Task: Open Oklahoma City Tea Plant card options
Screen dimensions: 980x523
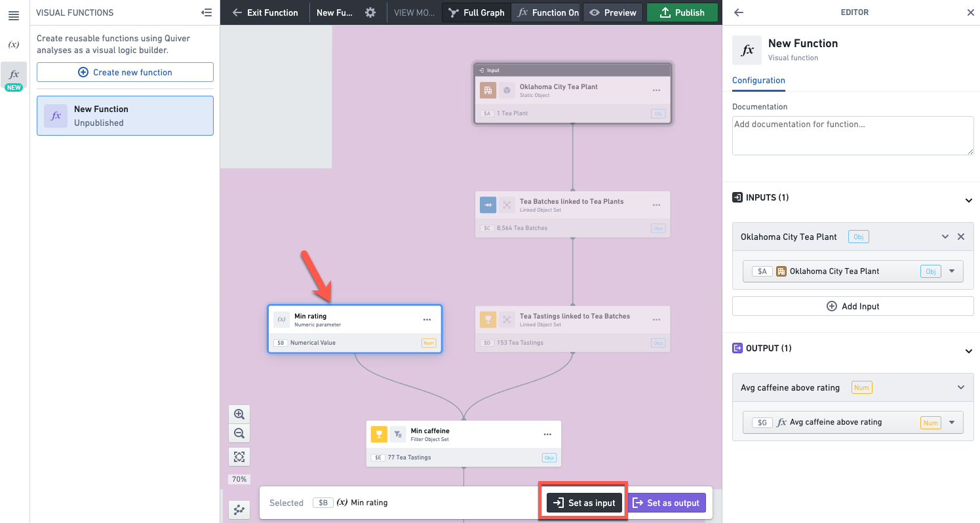Action: pyautogui.click(x=656, y=90)
